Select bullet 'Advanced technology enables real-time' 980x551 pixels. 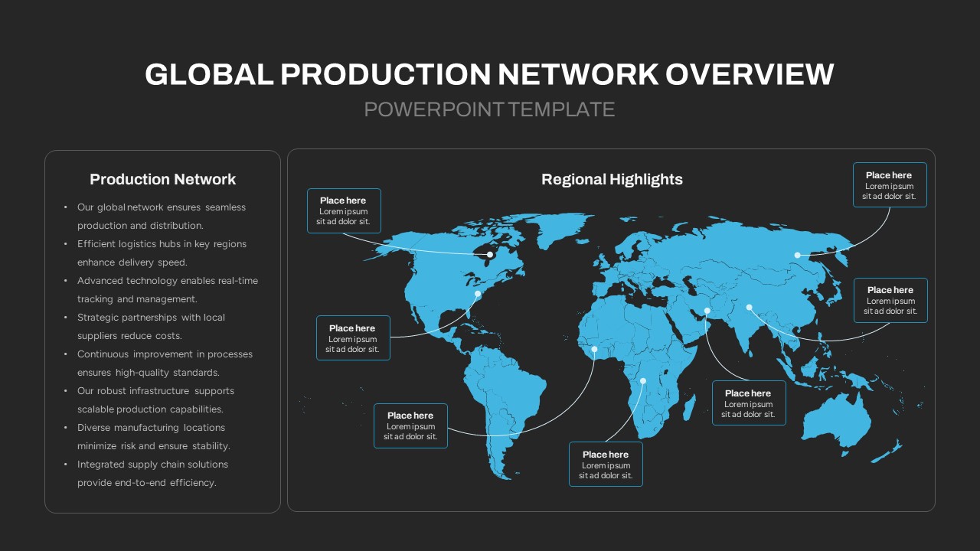pos(168,281)
